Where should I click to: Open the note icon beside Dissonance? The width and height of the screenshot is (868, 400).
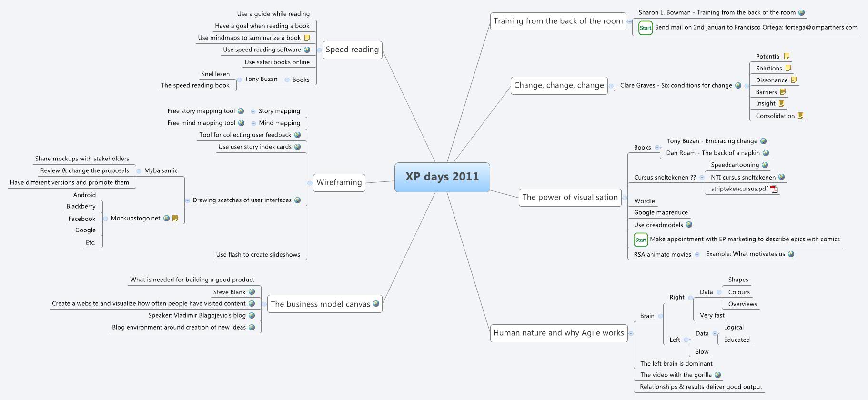point(794,80)
